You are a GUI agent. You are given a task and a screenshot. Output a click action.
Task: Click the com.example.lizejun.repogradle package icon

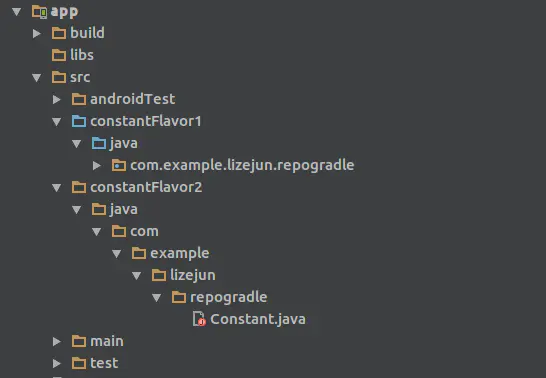tap(119, 165)
